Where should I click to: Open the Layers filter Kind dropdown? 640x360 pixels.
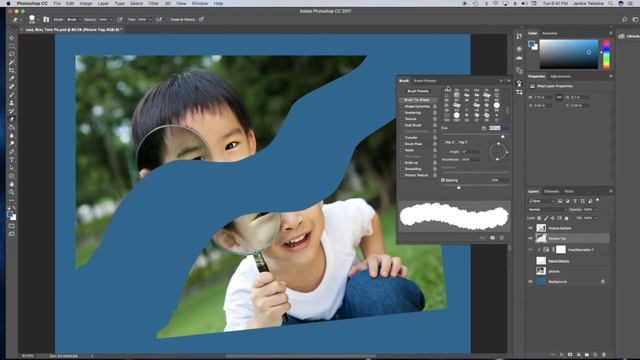pyautogui.click(x=541, y=201)
